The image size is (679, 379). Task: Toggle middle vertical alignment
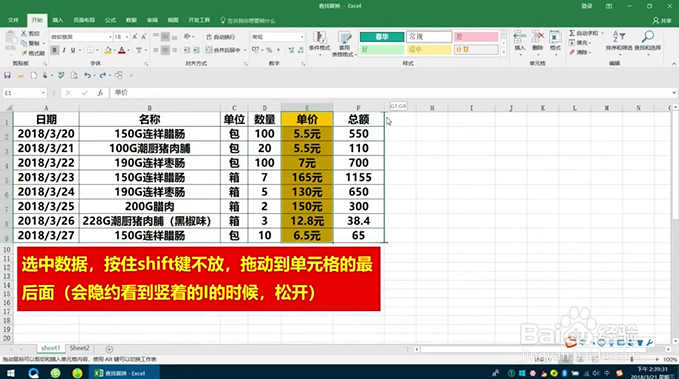[x=165, y=37]
